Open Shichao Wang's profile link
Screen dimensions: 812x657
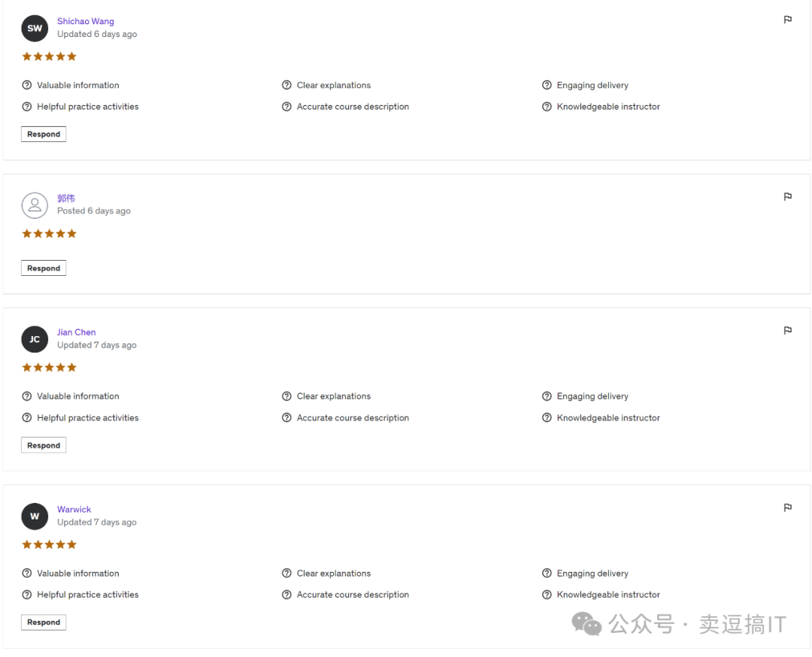[x=86, y=21]
